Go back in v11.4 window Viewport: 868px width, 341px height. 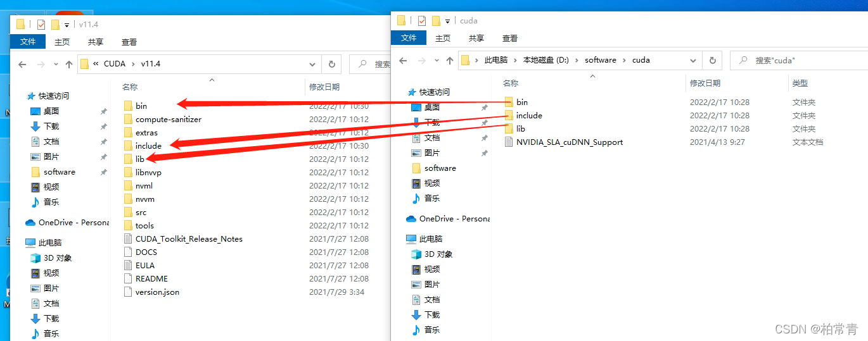coord(22,64)
